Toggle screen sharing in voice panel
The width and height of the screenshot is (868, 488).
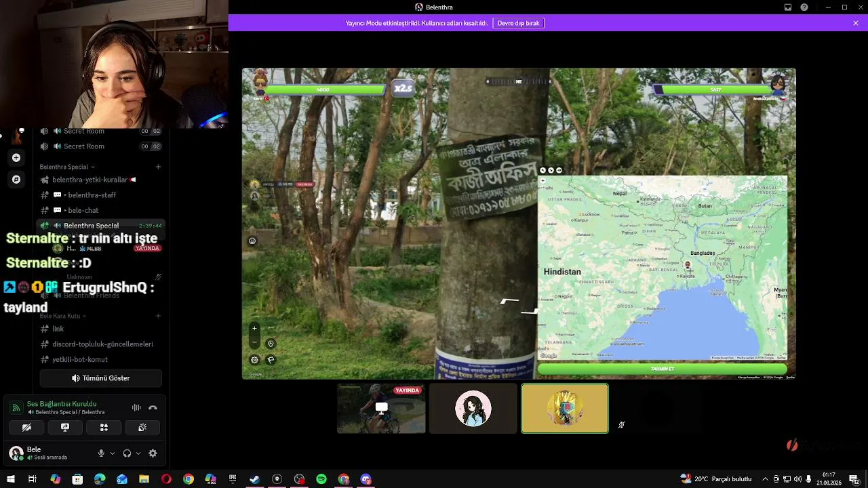click(x=65, y=428)
